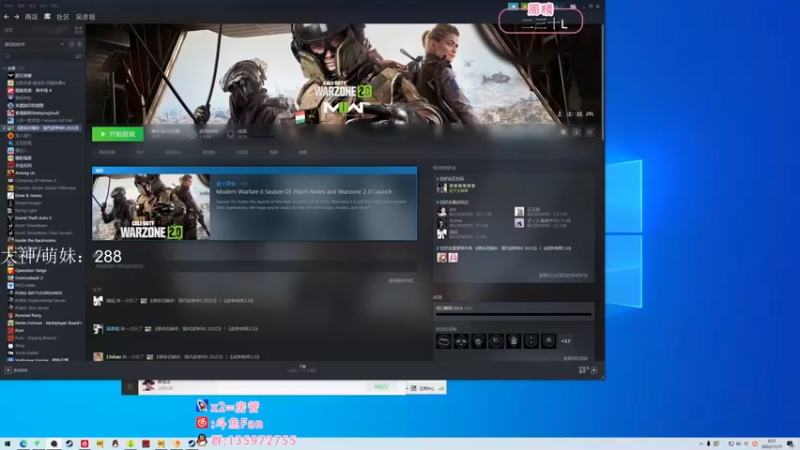Go back with the Steam back arrow
This screenshot has width=800, height=450.
pyautogui.click(x=7, y=17)
